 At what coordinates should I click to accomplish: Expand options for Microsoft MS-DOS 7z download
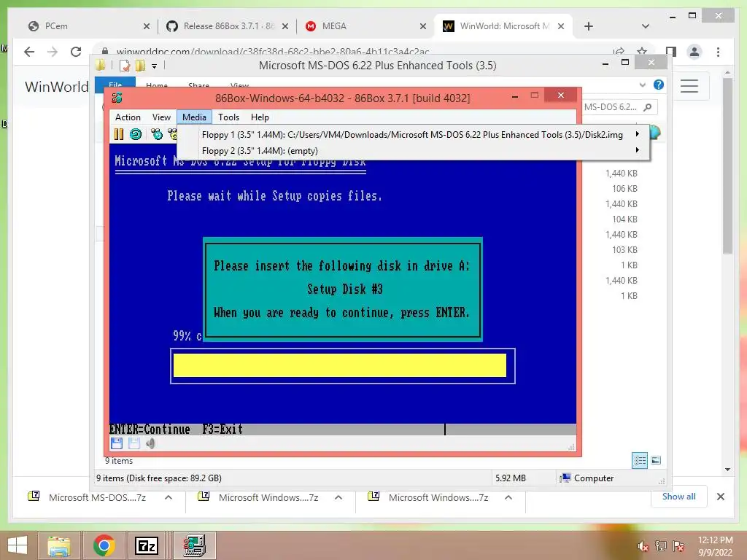(169, 497)
